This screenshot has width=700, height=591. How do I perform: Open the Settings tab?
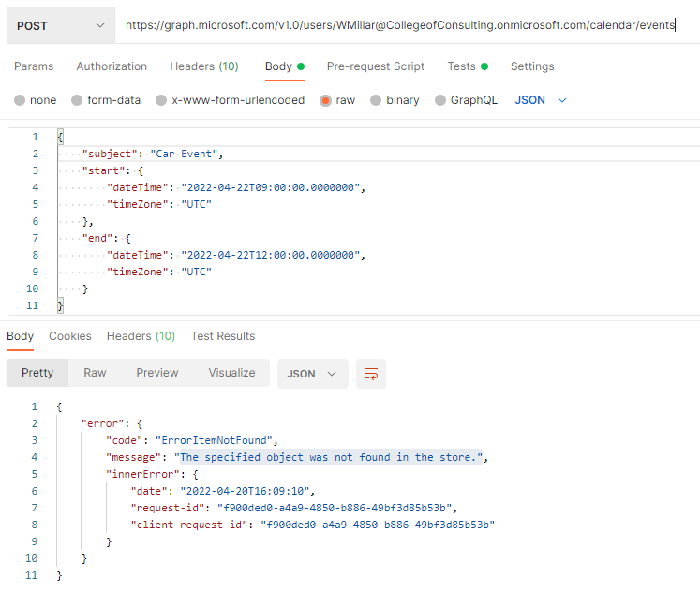point(532,66)
